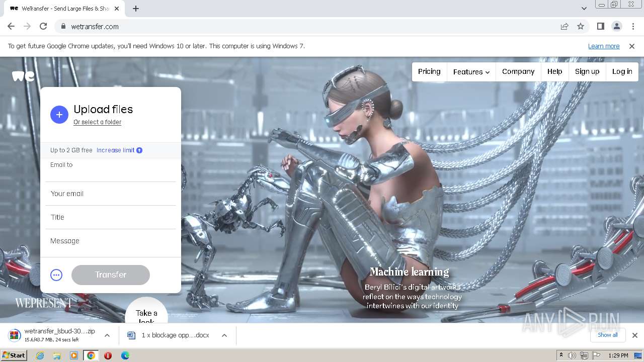Click the lock site info icon
Viewport: 644px width, 362px height.
[x=63, y=27]
